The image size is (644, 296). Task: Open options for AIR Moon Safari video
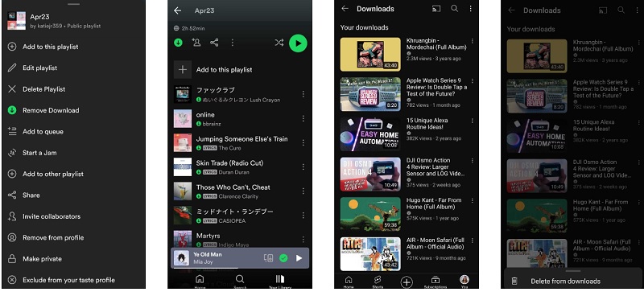[473, 240]
